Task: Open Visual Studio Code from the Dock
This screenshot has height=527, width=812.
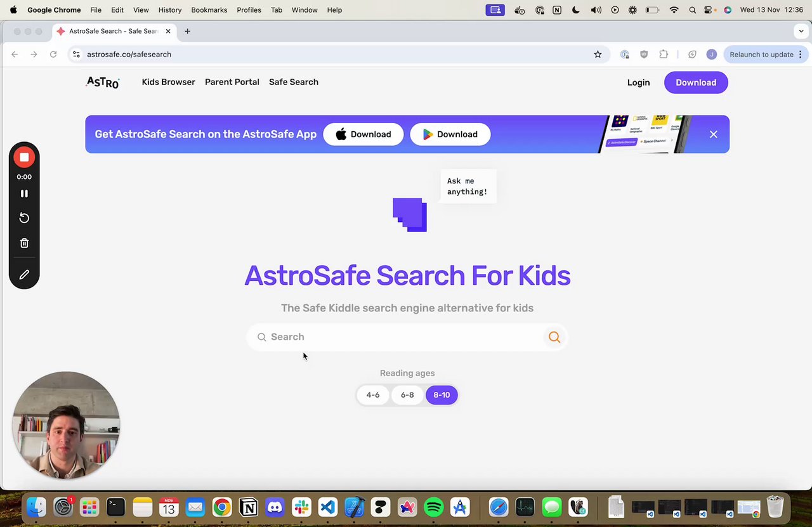Action: (327, 507)
